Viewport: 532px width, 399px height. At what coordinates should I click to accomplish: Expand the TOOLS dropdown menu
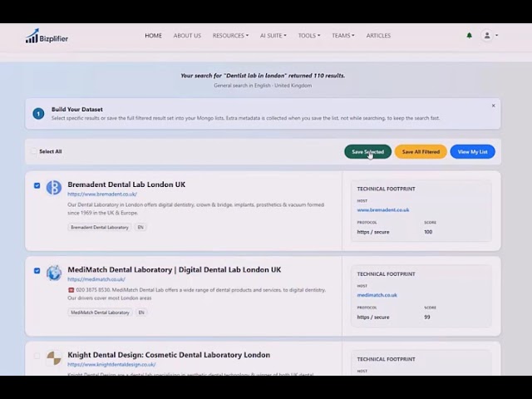[x=309, y=36]
